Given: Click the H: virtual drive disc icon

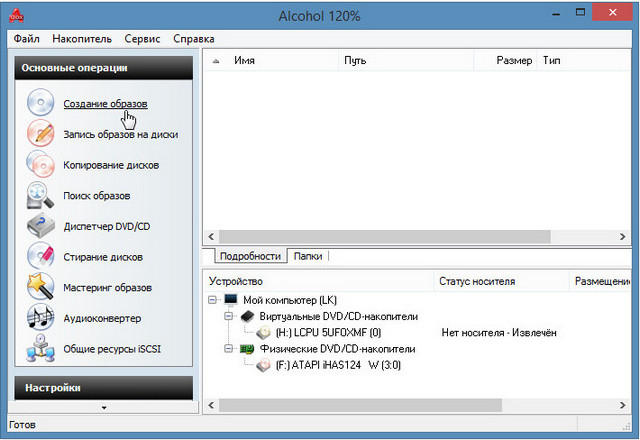Looking at the screenshot, I should (263, 333).
